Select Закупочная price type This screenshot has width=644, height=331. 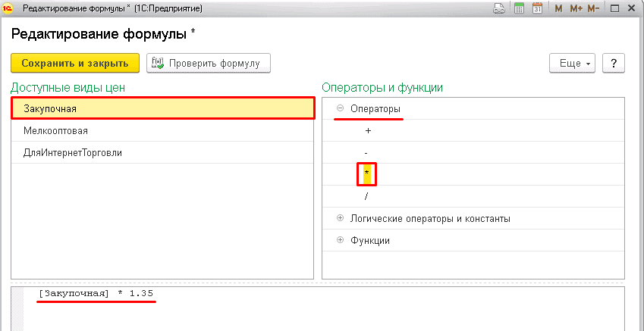[163, 108]
